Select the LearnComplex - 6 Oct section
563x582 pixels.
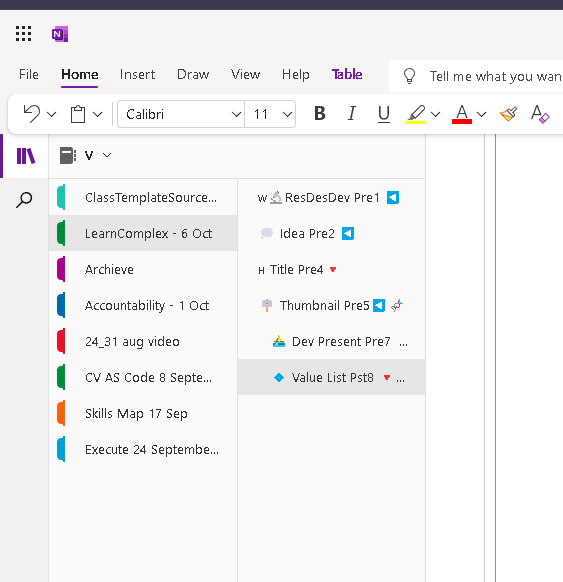tap(143, 233)
